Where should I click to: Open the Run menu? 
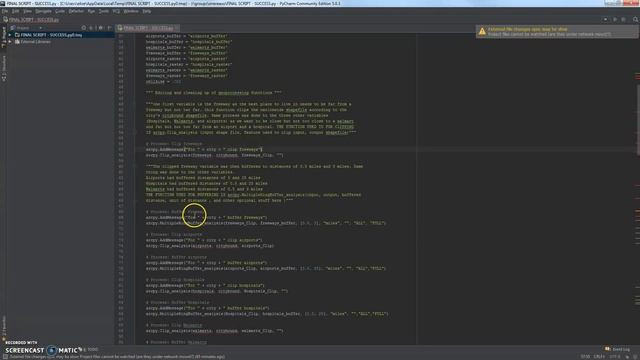pos(91,11)
